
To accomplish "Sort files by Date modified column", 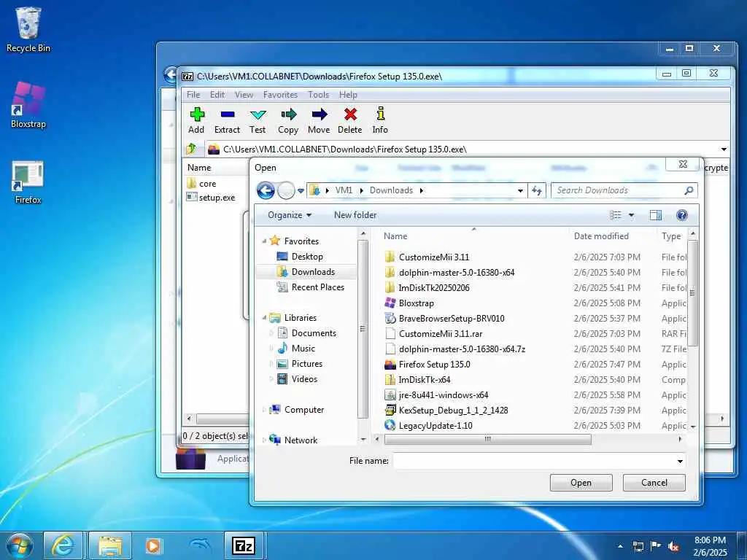I will 601,236.
